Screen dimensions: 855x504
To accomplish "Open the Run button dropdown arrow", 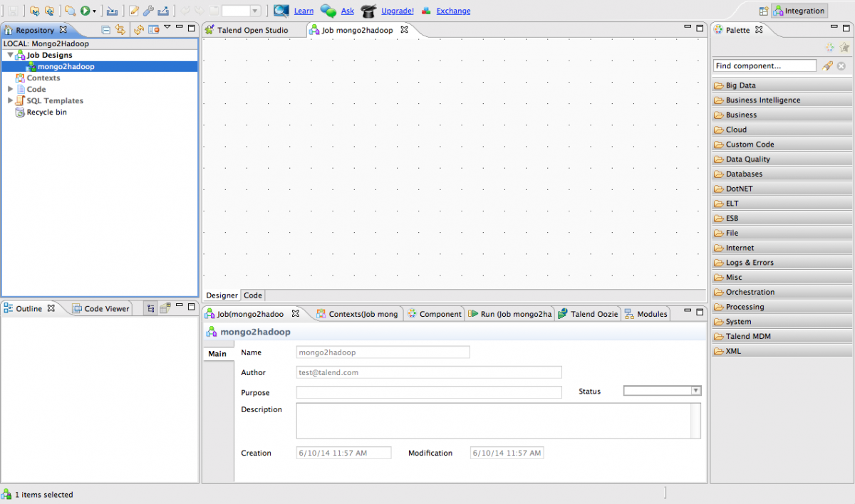I will [x=94, y=11].
